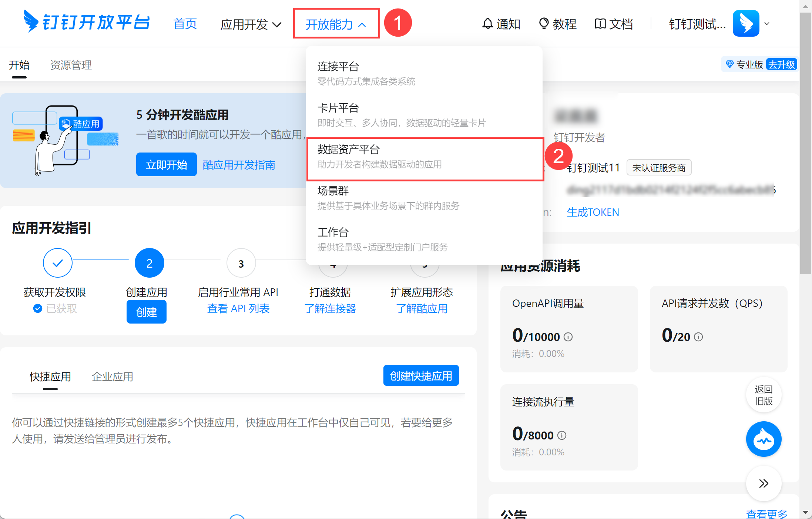Click the double-chevron collapse button
Screen dimensions: 812x519
[x=763, y=483]
